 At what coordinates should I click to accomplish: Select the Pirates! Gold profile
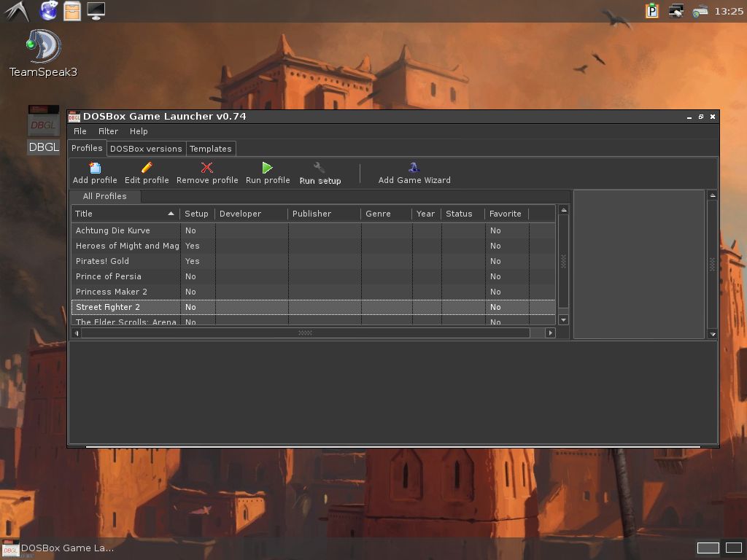[314, 261]
